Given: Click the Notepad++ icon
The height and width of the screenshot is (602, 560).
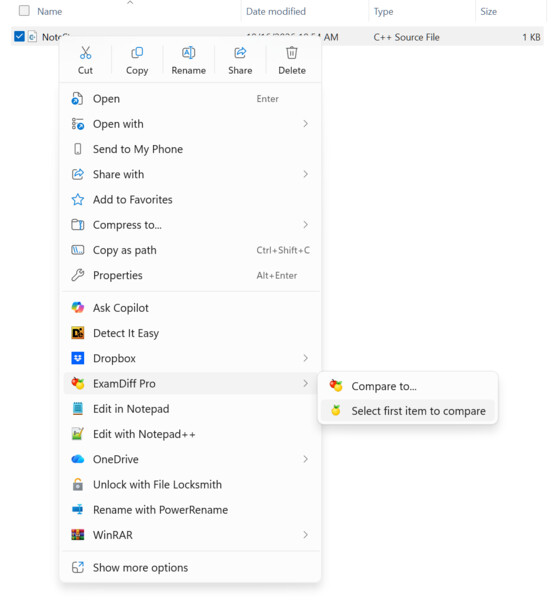Looking at the screenshot, I should click(78, 434).
